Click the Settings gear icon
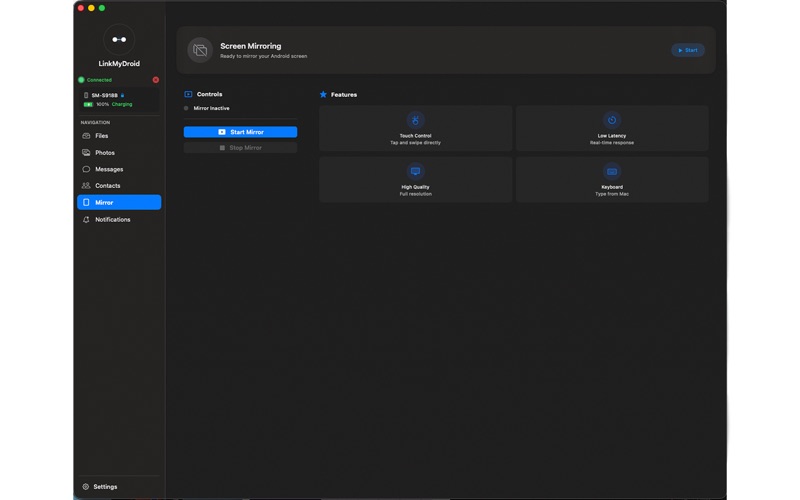This screenshot has height=500, width=800. coord(86,487)
